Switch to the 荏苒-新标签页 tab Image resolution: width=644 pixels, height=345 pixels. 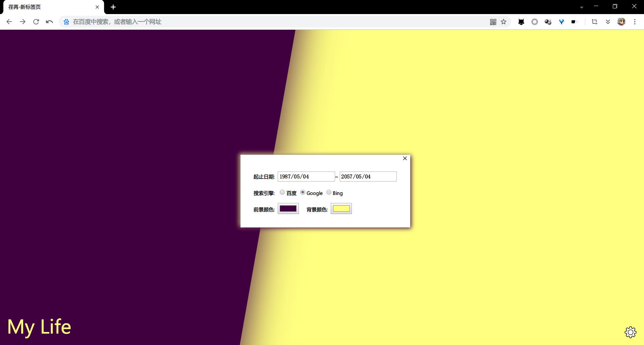(x=54, y=7)
